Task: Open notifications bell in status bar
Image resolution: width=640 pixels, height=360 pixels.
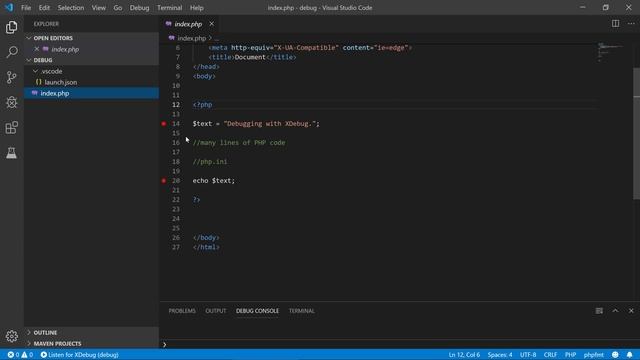Action: click(x=629, y=355)
